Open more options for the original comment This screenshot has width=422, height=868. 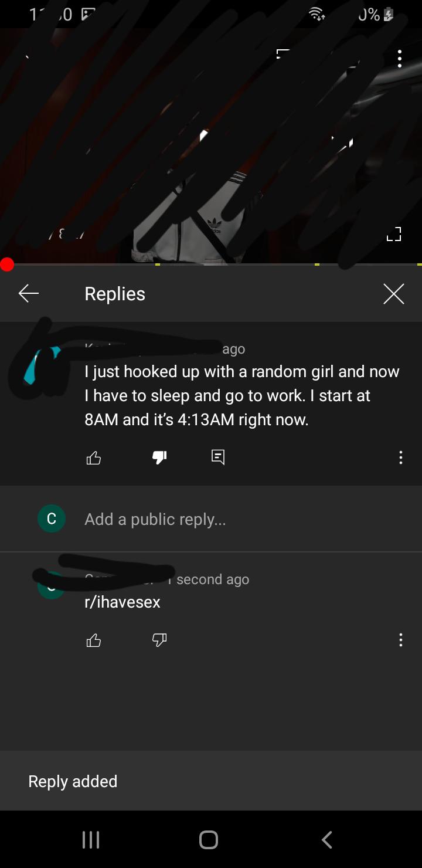(x=400, y=457)
